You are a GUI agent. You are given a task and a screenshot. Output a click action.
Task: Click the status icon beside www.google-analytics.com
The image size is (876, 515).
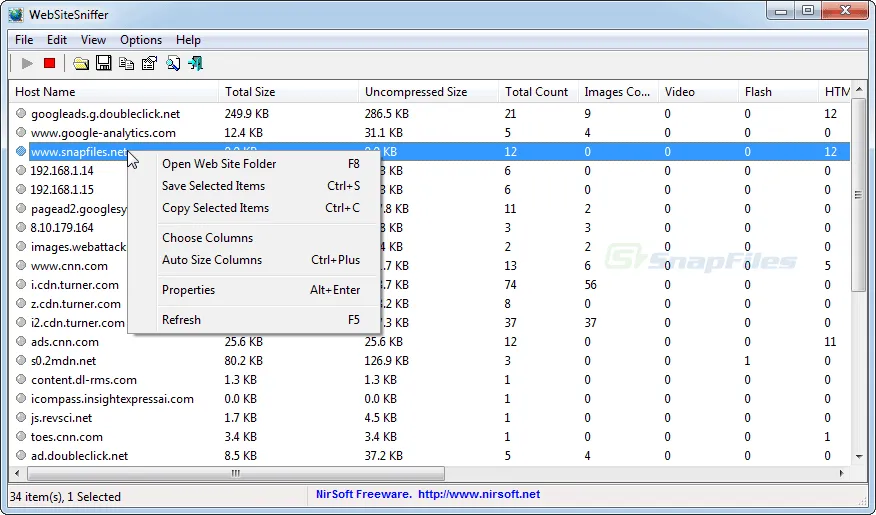(x=21, y=132)
